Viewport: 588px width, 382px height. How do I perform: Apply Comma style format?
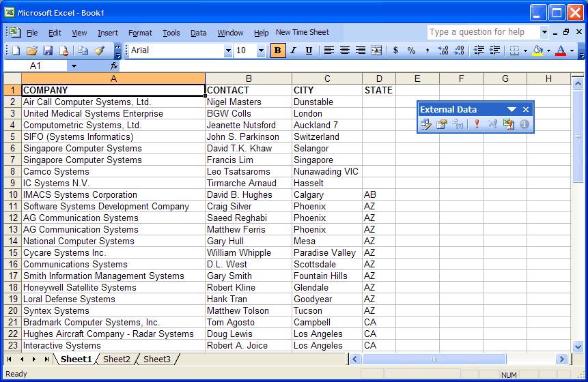pyautogui.click(x=427, y=50)
